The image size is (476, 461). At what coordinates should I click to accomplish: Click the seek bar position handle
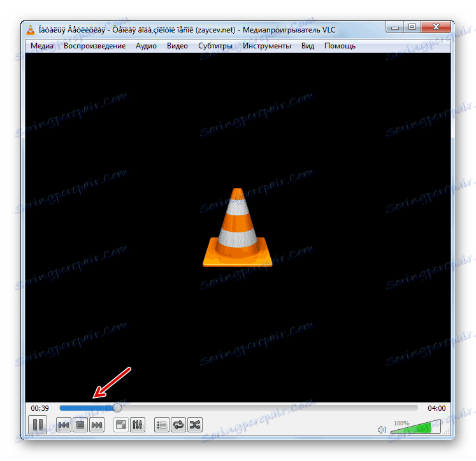(117, 408)
